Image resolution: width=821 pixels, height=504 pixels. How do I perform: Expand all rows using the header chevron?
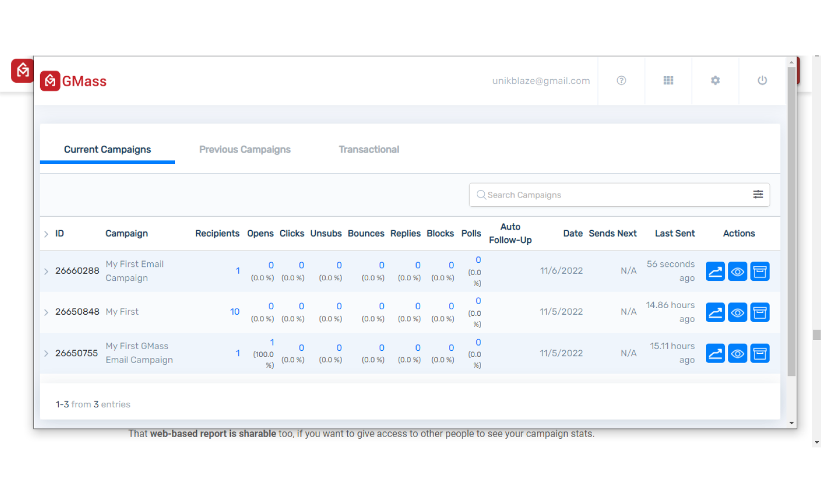click(46, 234)
